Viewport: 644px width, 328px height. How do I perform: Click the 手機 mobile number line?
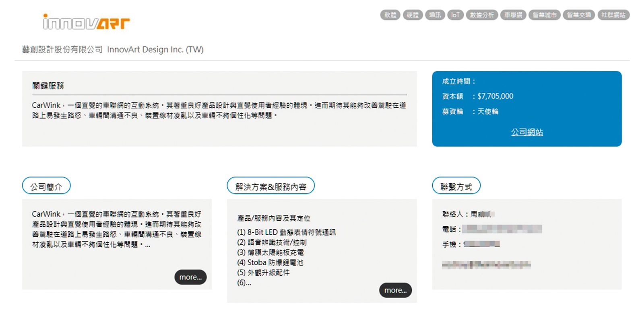pyautogui.click(x=471, y=244)
